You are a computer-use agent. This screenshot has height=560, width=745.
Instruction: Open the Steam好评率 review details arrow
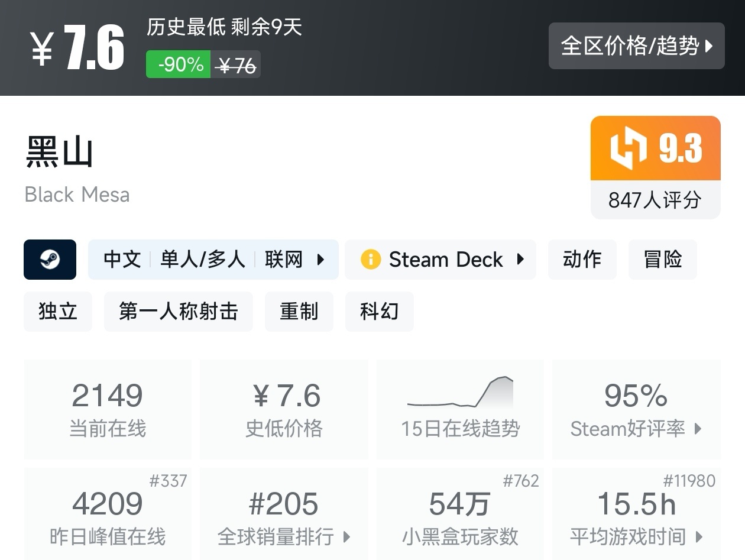[x=698, y=429]
